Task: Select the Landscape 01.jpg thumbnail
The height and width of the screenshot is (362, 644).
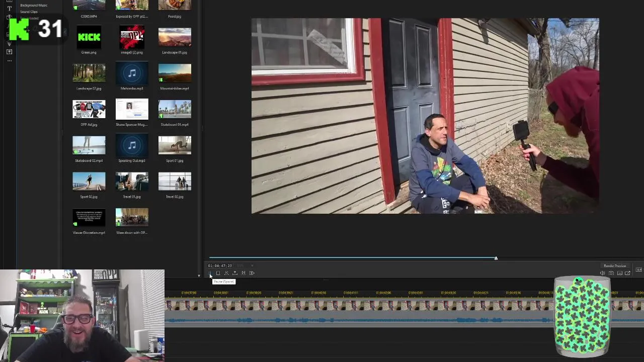Action: point(175,37)
